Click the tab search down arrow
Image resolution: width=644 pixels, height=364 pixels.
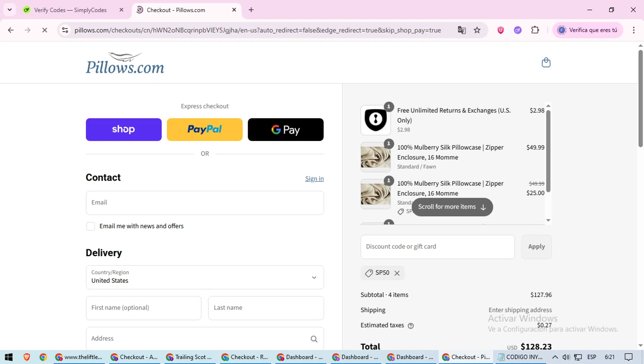pyautogui.click(x=9, y=9)
